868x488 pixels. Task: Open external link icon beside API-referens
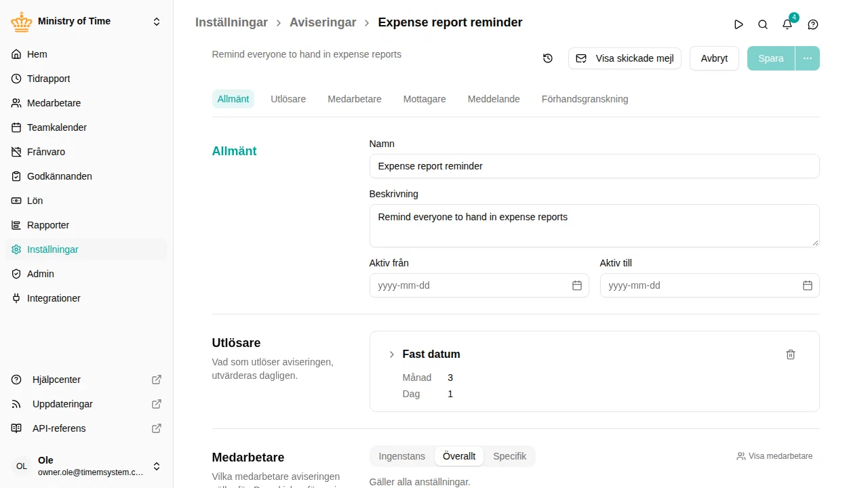point(157,428)
